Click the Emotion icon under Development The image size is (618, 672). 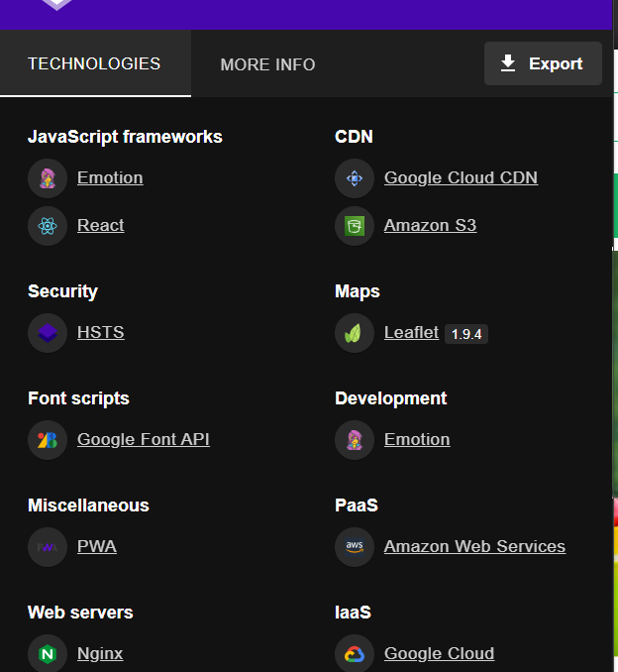pos(355,440)
